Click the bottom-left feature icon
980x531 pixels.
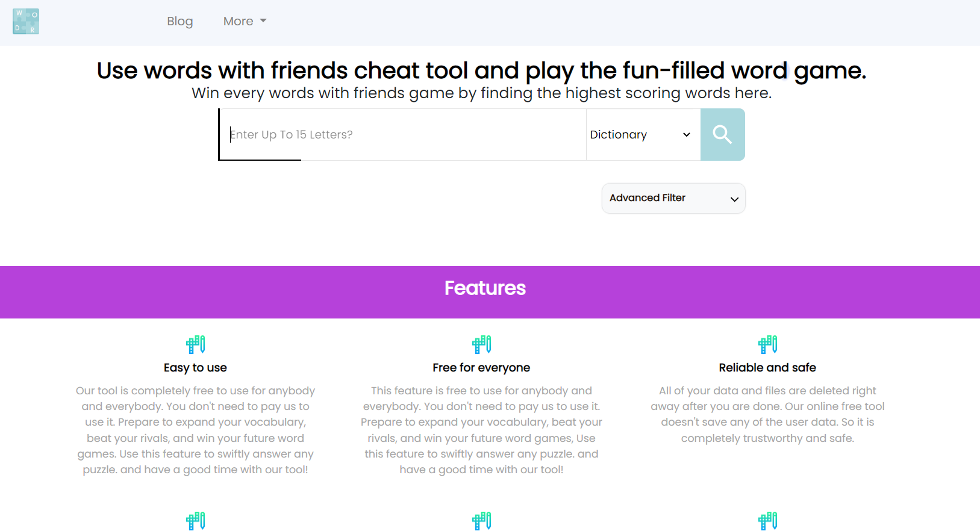pos(196,521)
